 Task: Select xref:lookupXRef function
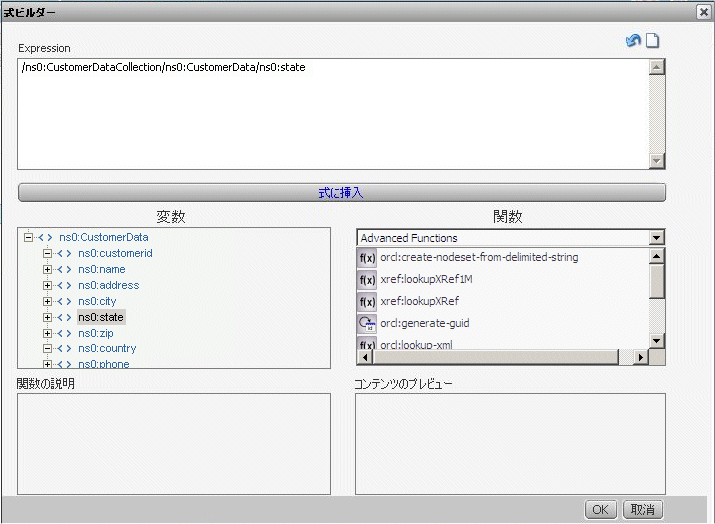coord(420,301)
